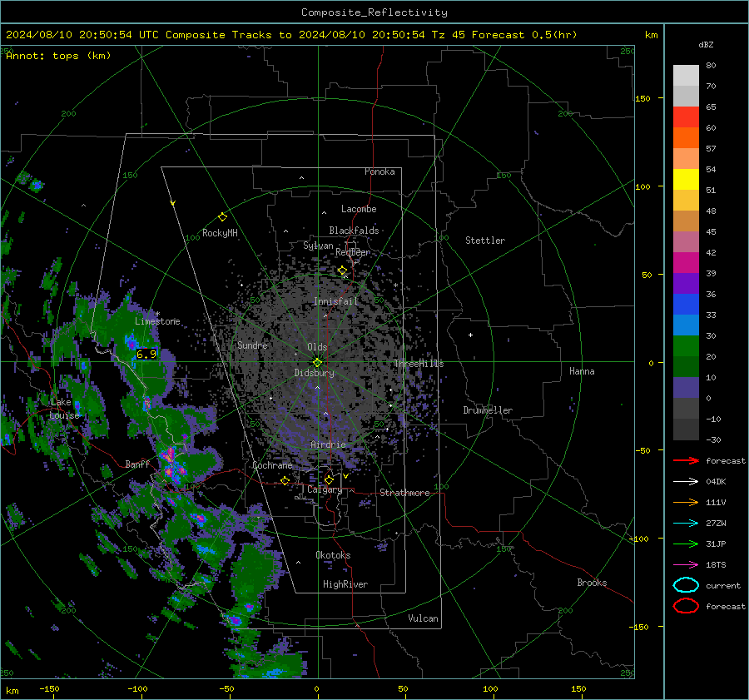Click the Okotoks label
This screenshot has width=749, height=700.
[334, 555]
